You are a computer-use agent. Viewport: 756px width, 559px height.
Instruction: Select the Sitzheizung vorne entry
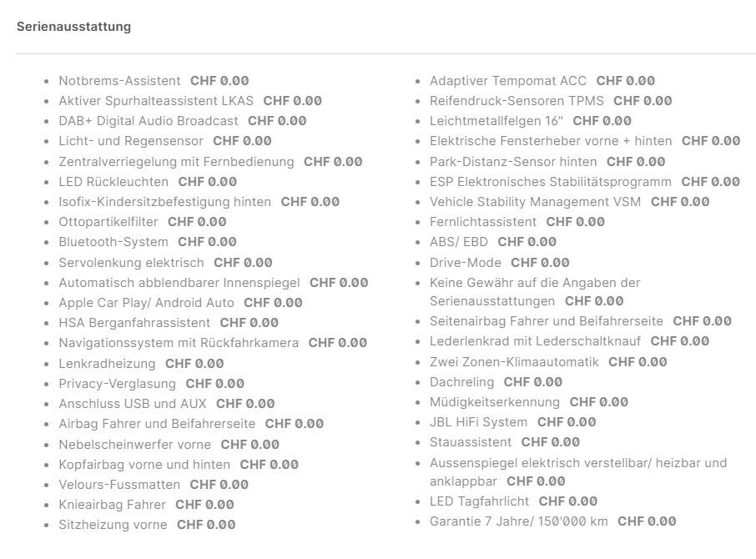[x=113, y=525]
